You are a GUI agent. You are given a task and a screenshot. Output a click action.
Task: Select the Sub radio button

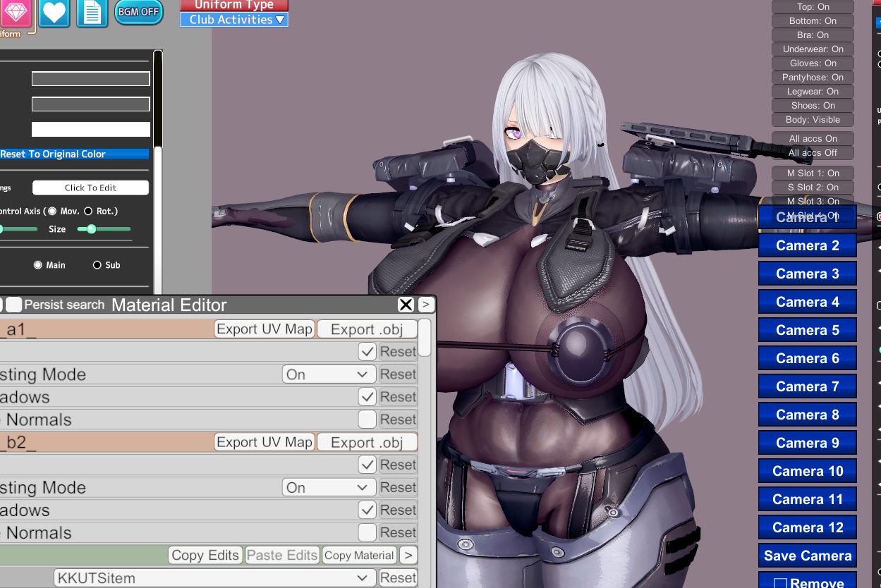97,265
